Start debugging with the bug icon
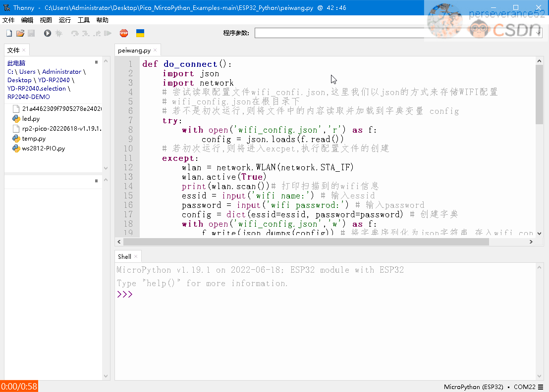This screenshot has height=392, width=549. (58, 33)
